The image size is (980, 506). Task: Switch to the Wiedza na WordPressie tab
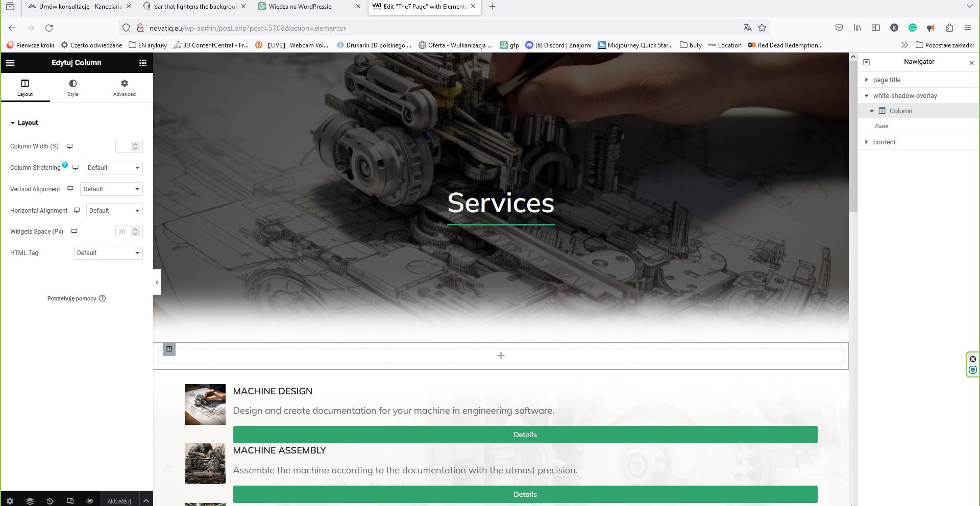(x=309, y=7)
